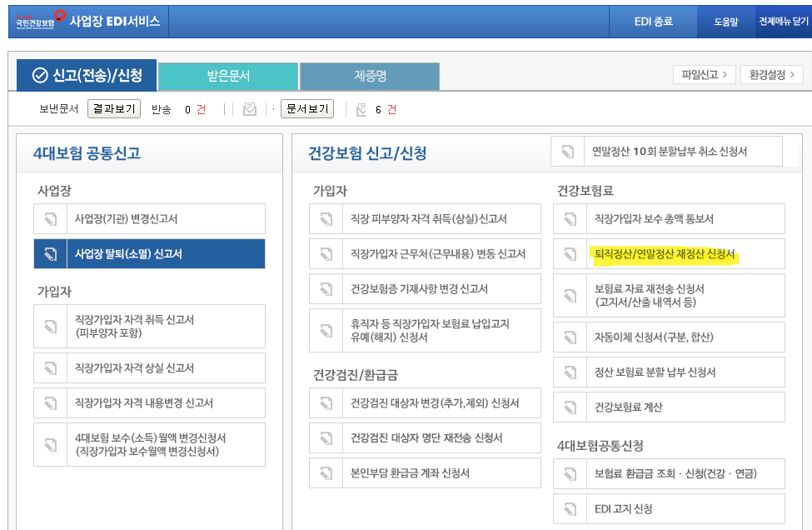This screenshot has height=530, width=812.
Task: Click icon beside 직장가입자 근무처 변동 신고서
Action: 326,254
